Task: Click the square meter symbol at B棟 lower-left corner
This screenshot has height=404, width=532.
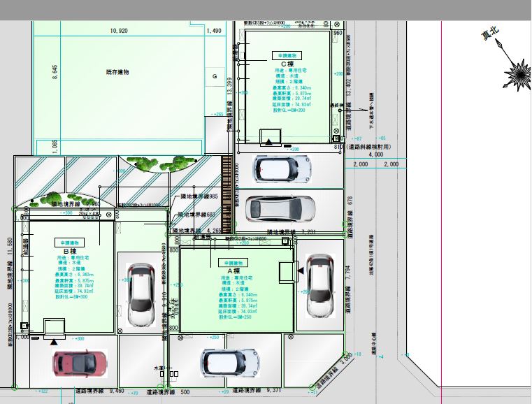Action: 24,326
